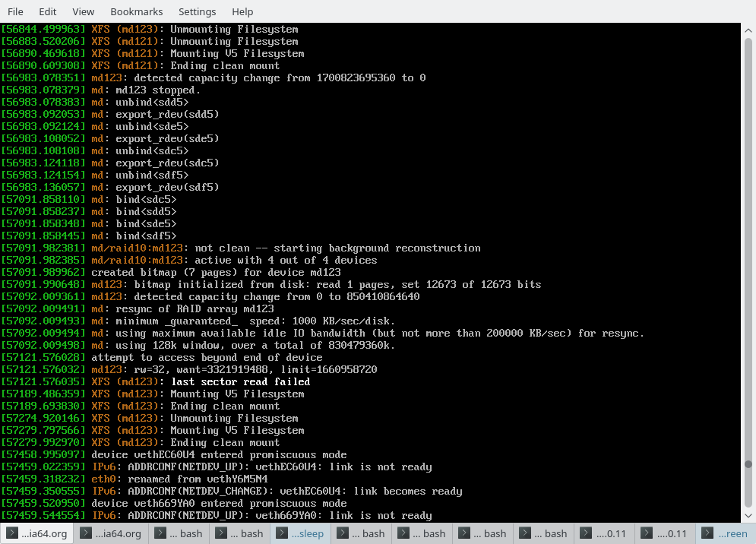Click the 'md123 stopped.' log line
This screenshot has width=756, height=544.
tap(100, 90)
